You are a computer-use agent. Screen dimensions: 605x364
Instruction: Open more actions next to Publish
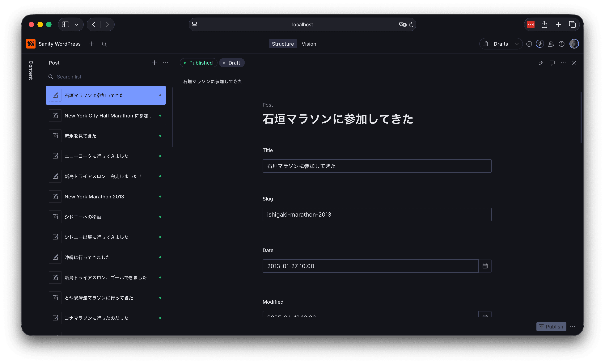(573, 327)
